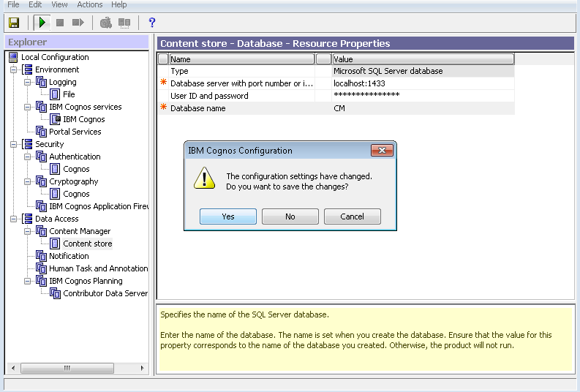Click the Content store resource icon
580x392 pixels.
pyautogui.click(x=55, y=244)
